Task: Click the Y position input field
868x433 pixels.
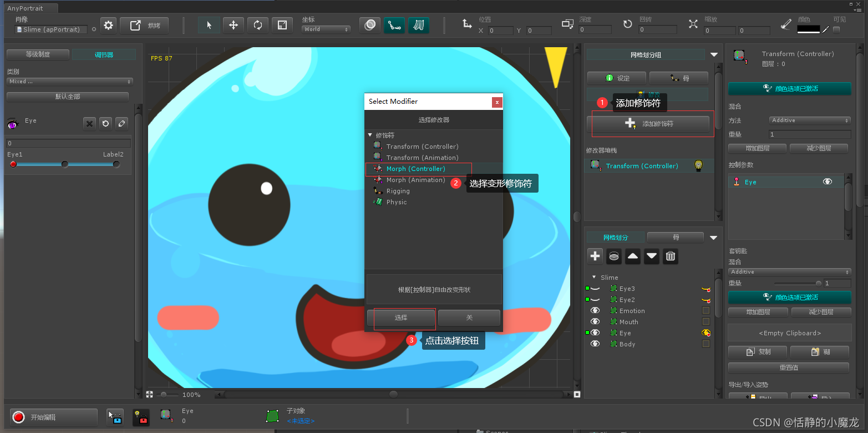Action: [x=539, y=31]
